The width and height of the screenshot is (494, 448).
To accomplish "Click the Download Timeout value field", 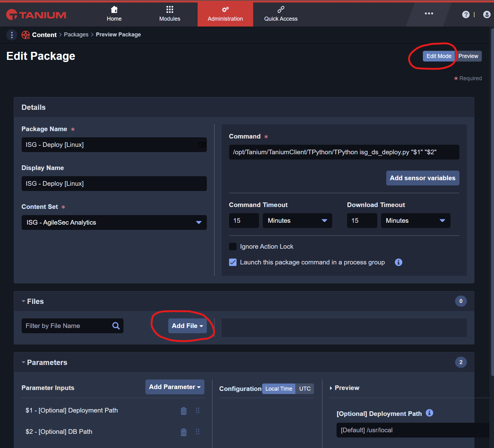I will tap(362, 221).
